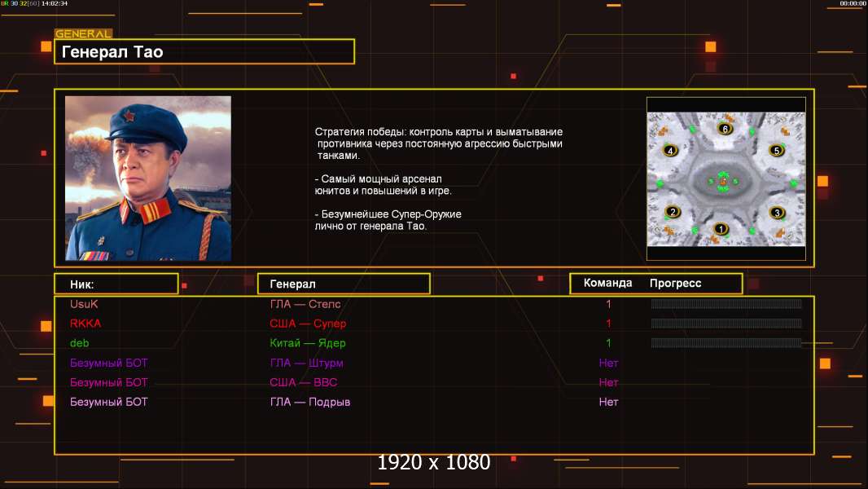Click team number 1 in deb's row
Viewport: 868px width, 489px height.
(608, 343)
